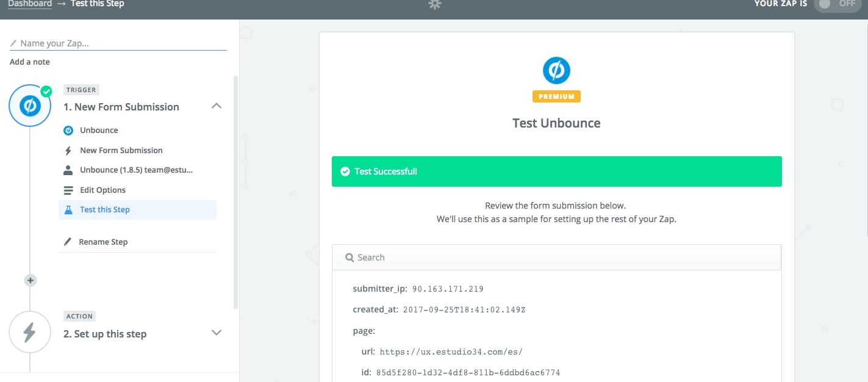Click the green check badge on the trigger icon

tap(46, 91)
